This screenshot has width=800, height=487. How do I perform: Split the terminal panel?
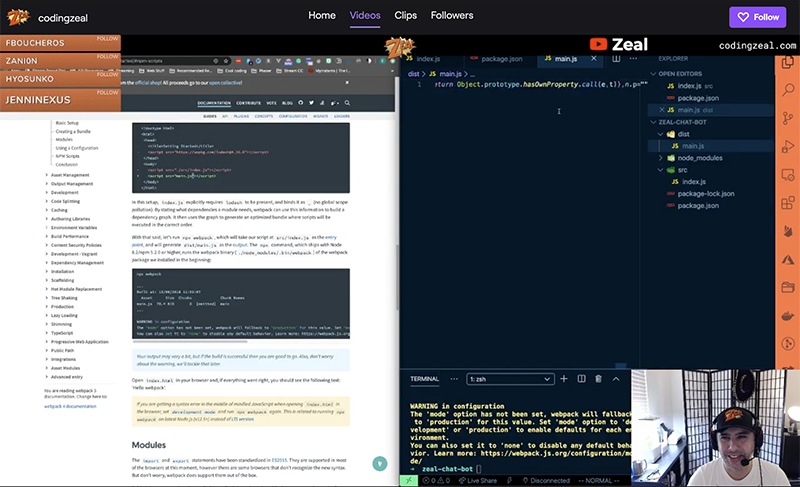[581, 379]
